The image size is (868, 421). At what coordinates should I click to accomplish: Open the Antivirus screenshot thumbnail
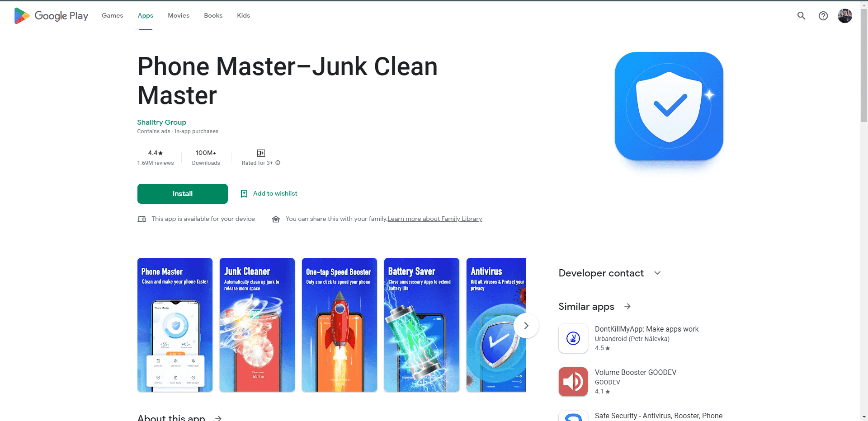pyautogui.click(x=496, y=325)
